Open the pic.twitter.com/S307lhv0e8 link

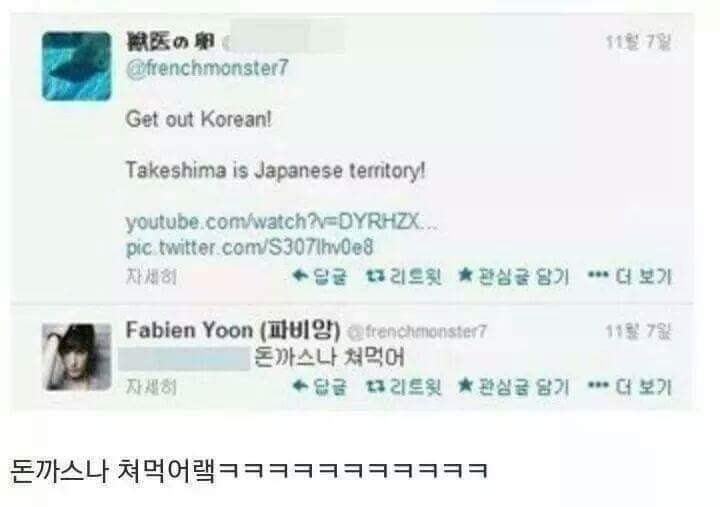coord(249,245)
